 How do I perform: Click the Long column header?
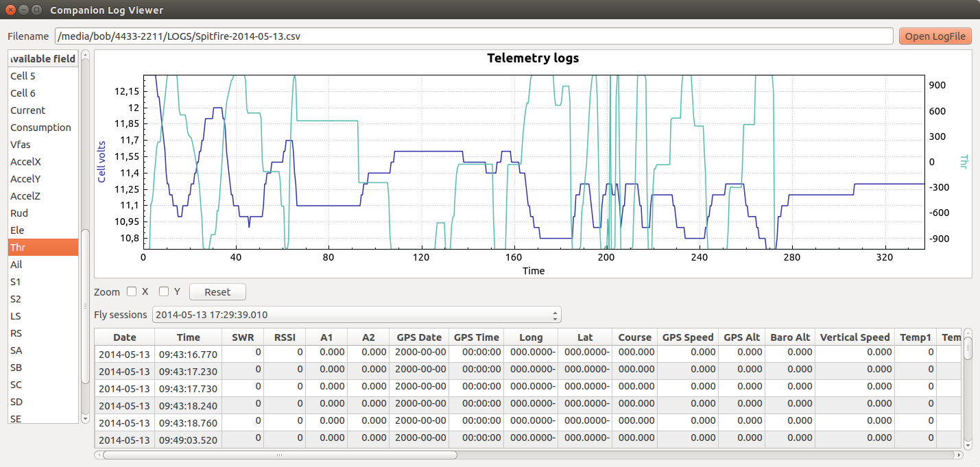(531, 337)
